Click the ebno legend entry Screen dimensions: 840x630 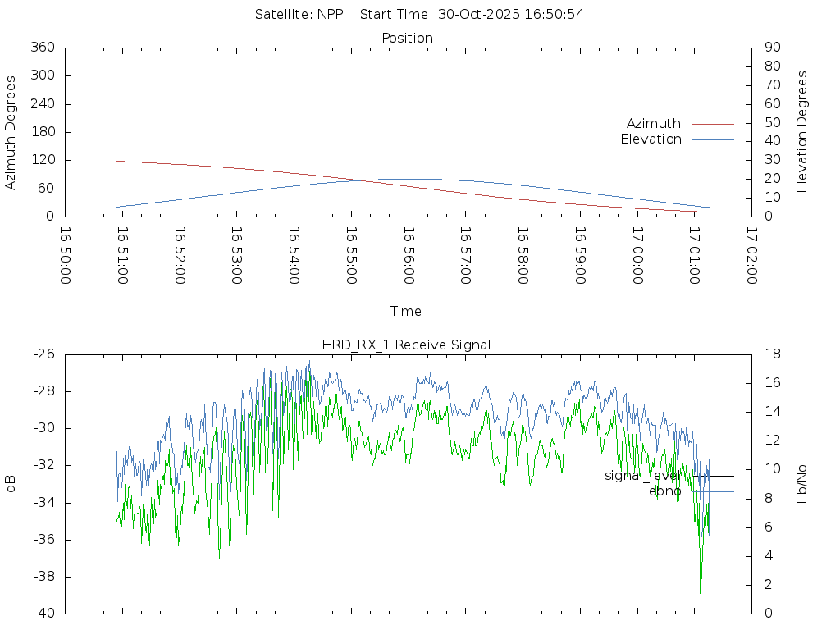pyautogui.click(x=664, y=491)
